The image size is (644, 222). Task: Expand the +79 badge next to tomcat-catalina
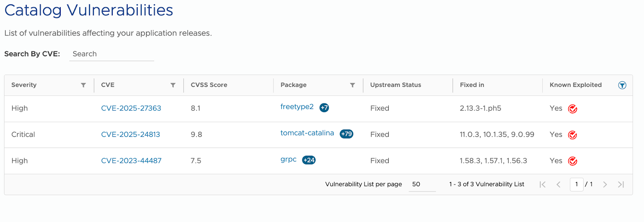pos(347,134)
